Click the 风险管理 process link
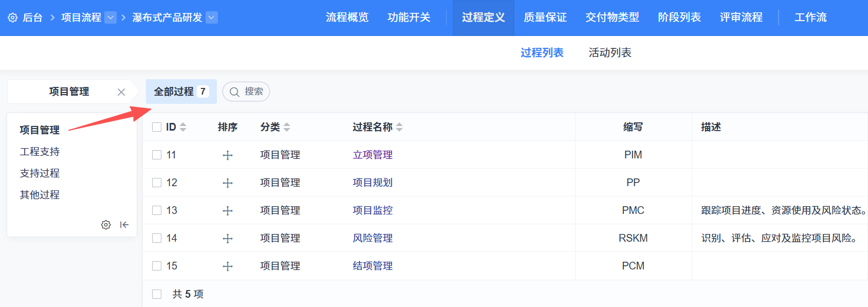Screen dimensions: 868x307 (373, 238)
